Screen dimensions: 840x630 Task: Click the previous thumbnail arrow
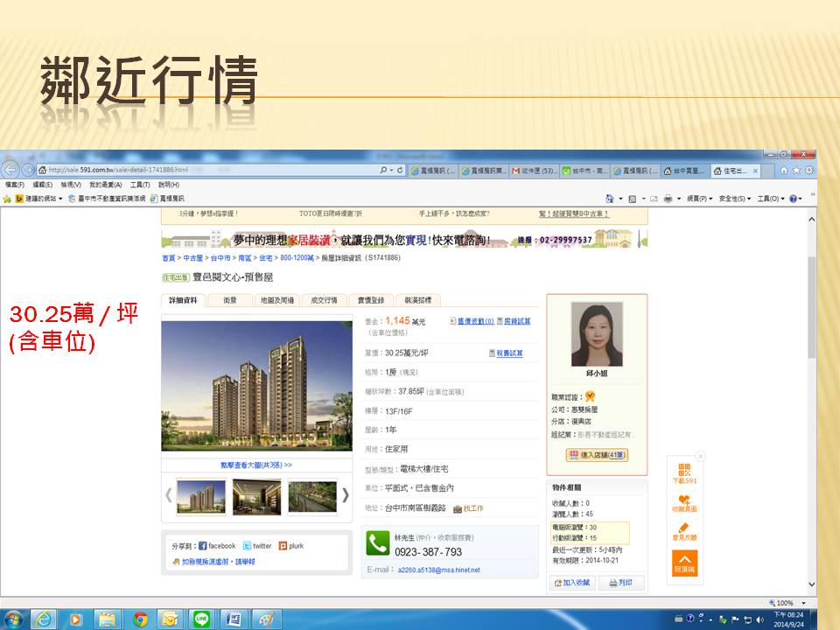(169, 495)
